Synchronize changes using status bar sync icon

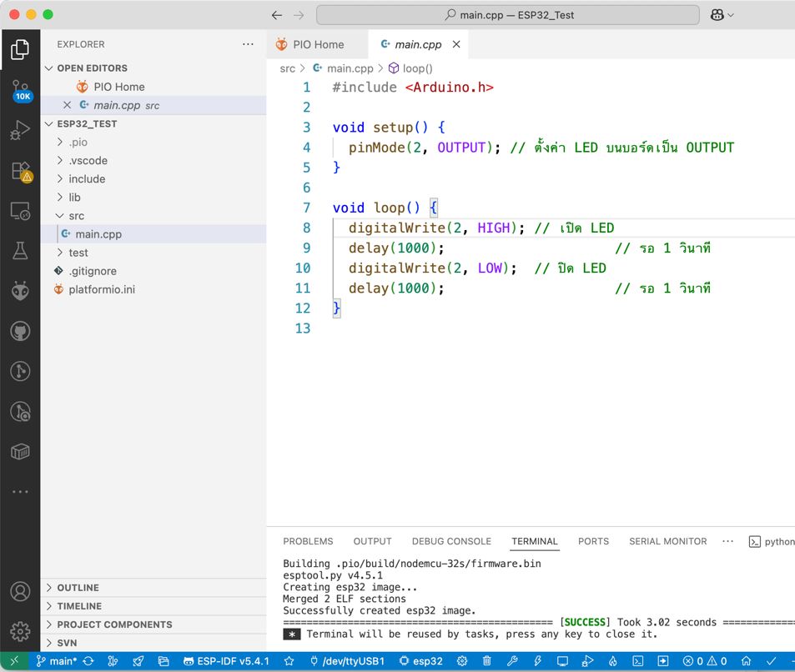[88, 661]
